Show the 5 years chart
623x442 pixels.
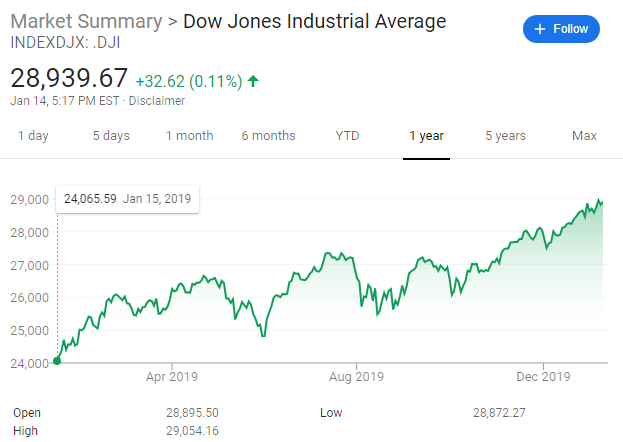(x=506, y=136)
